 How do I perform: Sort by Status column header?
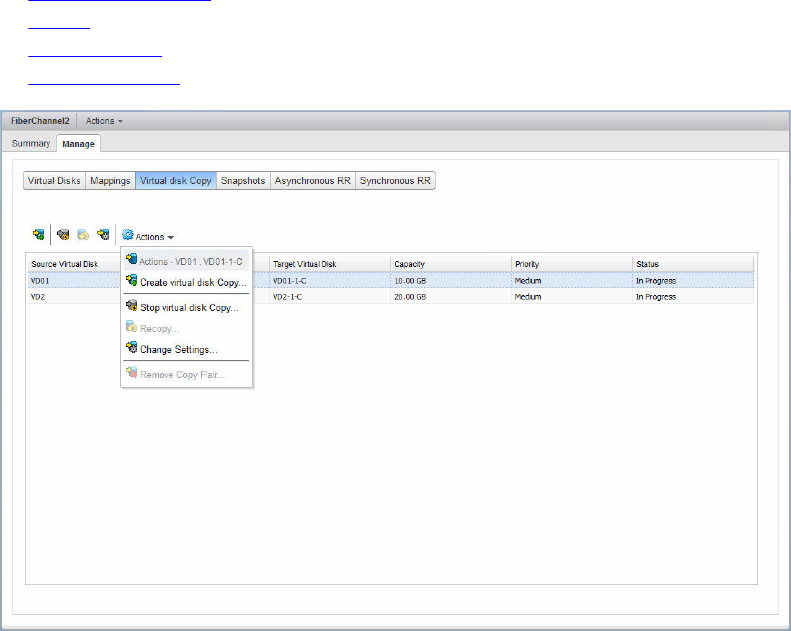693,264
